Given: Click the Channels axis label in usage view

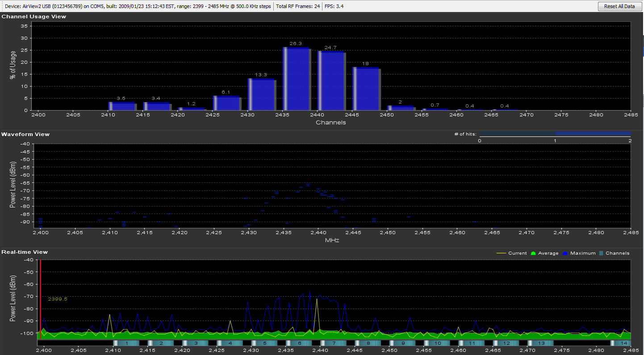Looking at the screenshot, I should pyautogui.click(x=331, y=122).
